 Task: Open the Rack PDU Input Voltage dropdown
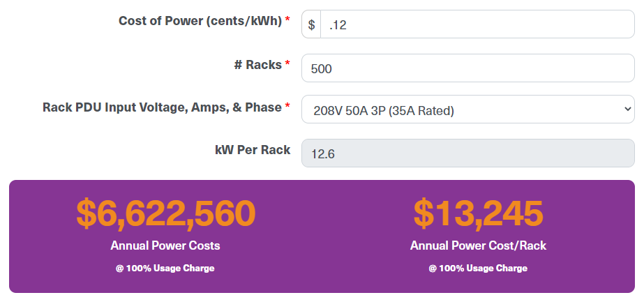click(x=467, y=109)
